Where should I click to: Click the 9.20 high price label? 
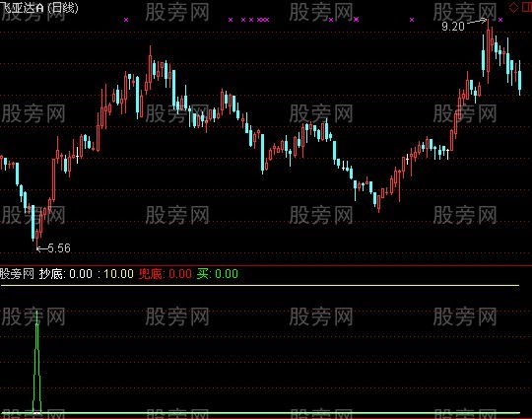pos(453,27)
